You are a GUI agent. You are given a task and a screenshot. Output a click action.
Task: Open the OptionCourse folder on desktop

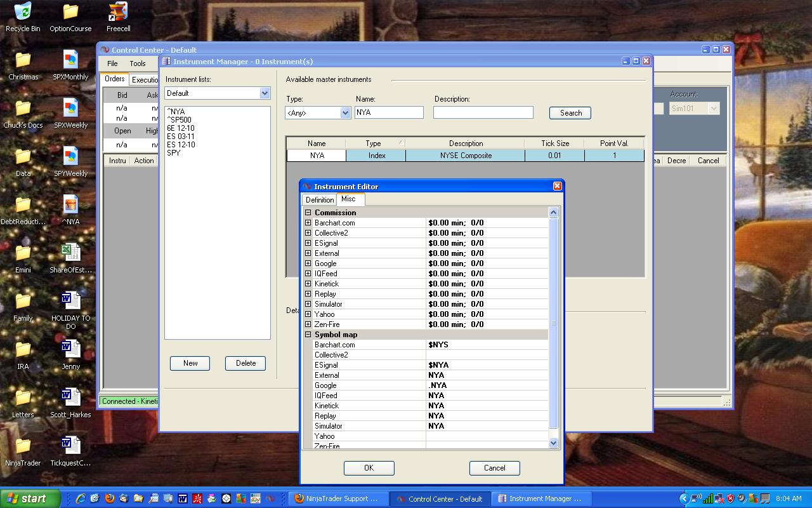(x=70, y=13)
